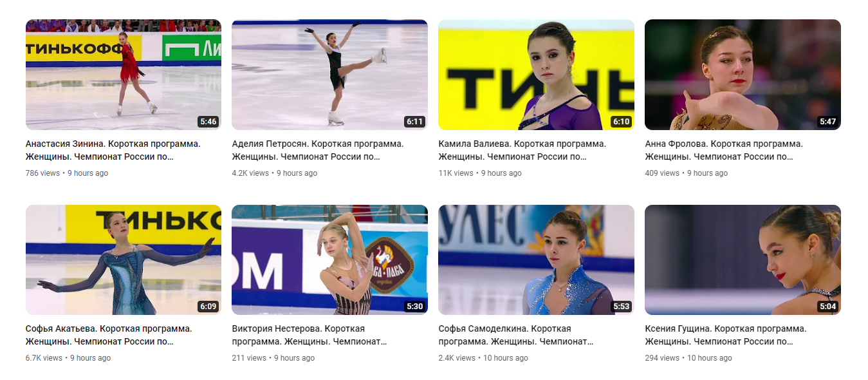Open the Анастасия Зинина video thumbnail
Viewport: 868px width, 380px height.
pos(124,75)
